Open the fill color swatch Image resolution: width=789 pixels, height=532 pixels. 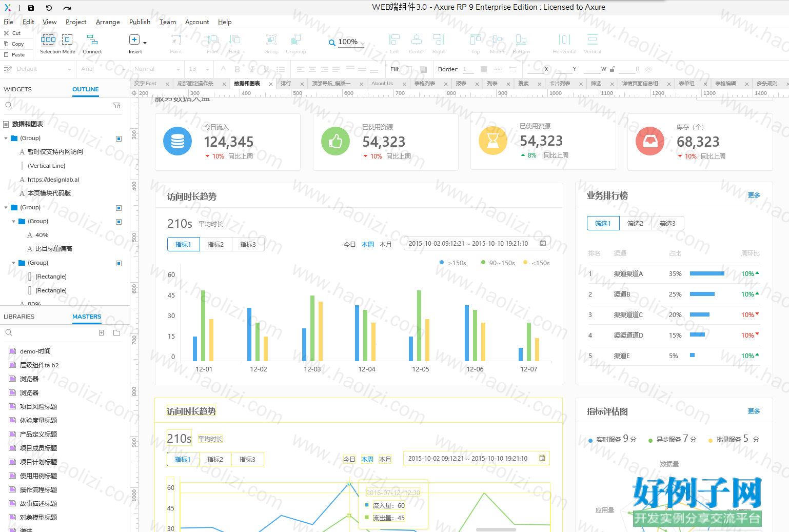(x=409, y=69)
